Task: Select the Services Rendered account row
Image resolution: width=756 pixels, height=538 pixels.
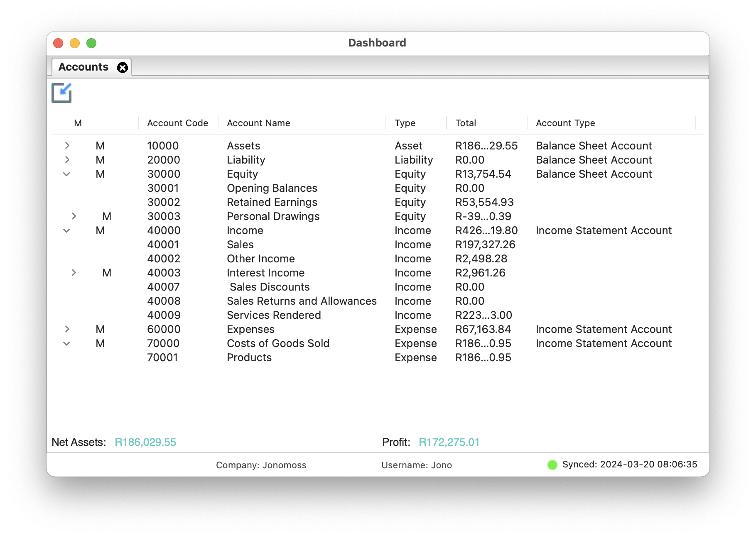Action: 378,315
